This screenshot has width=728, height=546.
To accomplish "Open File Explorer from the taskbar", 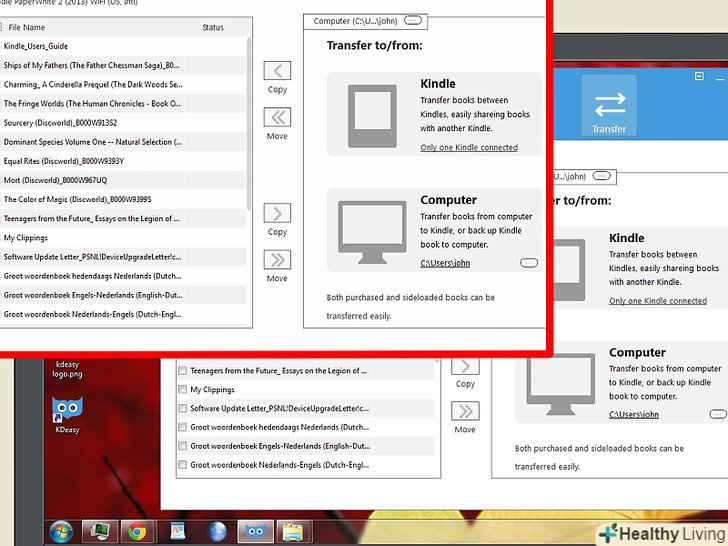I will 293,532.
